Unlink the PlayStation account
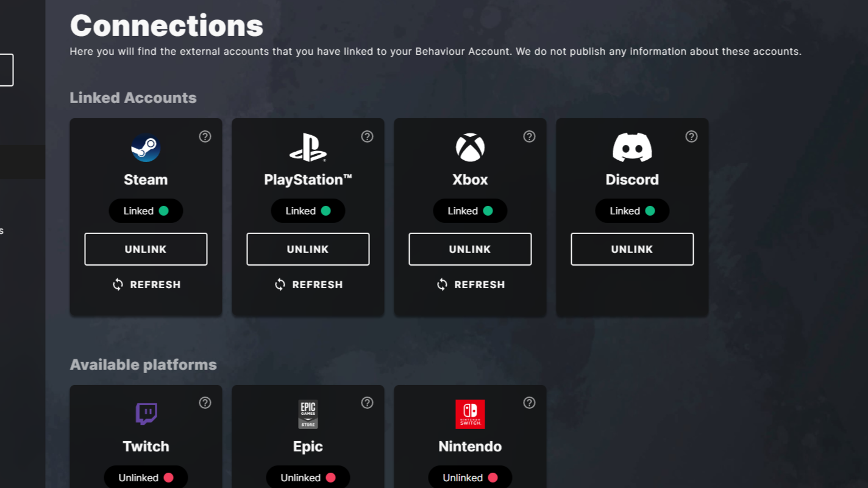This screenshot has width=868, height=488. 308,249
